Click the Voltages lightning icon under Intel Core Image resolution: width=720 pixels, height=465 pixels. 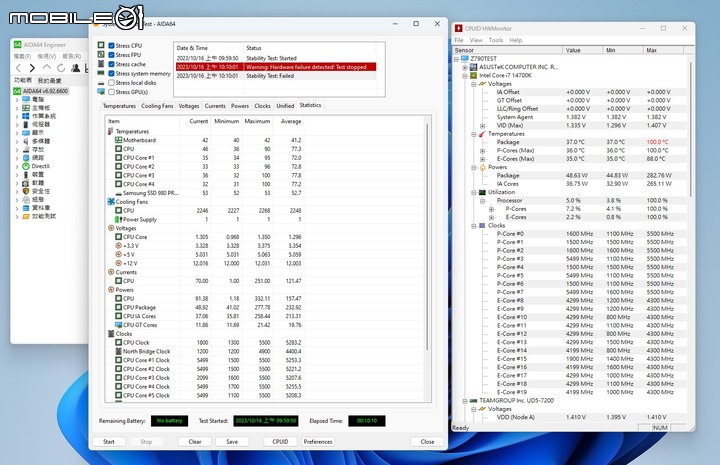point(482,84)
